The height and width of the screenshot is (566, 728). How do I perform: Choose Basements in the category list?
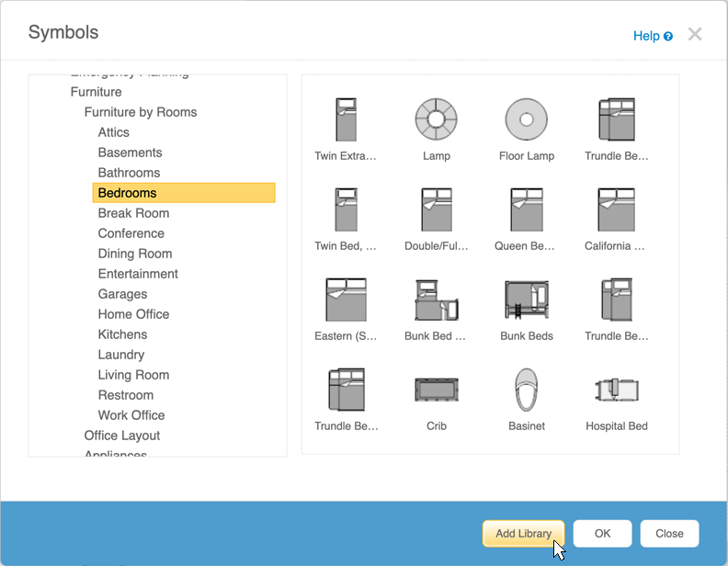tap(130, 153)
